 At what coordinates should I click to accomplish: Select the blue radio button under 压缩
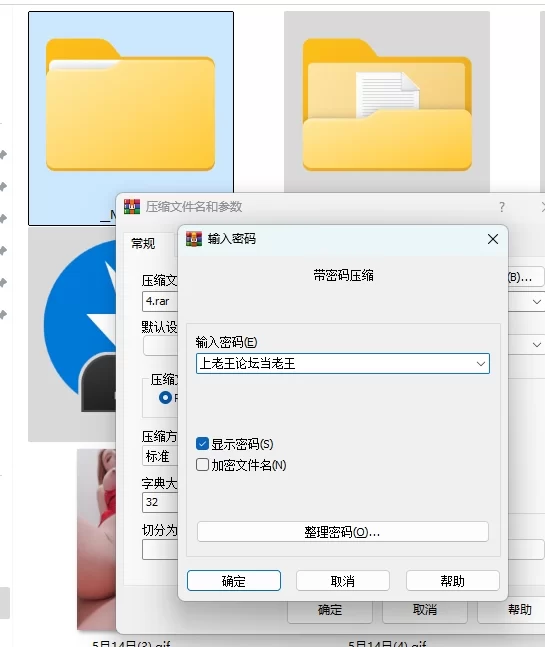point(165,397)
